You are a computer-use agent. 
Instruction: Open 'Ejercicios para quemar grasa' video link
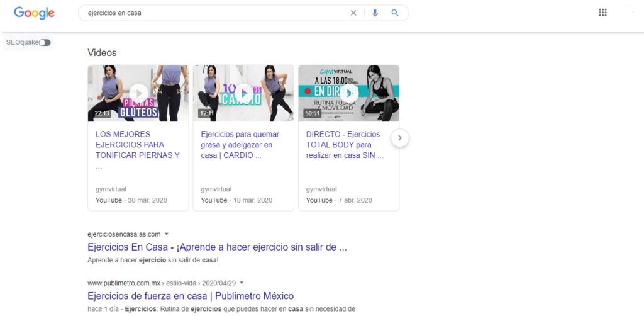pyautogui.click(x=240, y=145)
